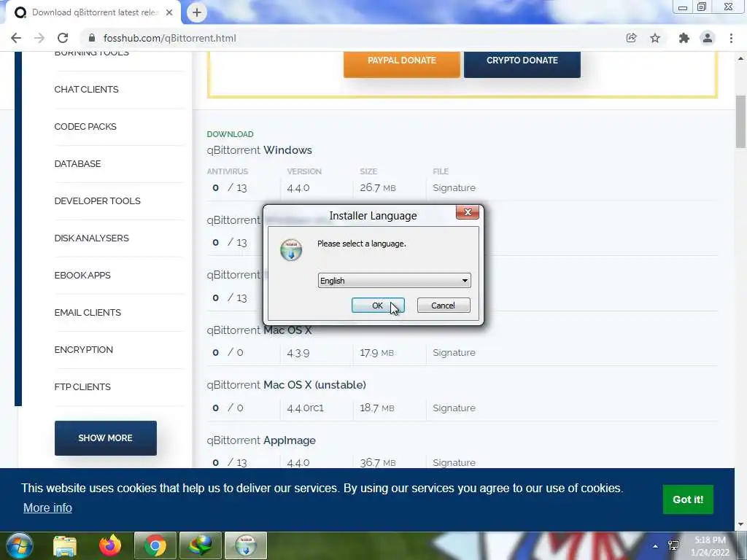Open the Disk Analysers category
Screen dimensions: 747x560
click(91, 238)
